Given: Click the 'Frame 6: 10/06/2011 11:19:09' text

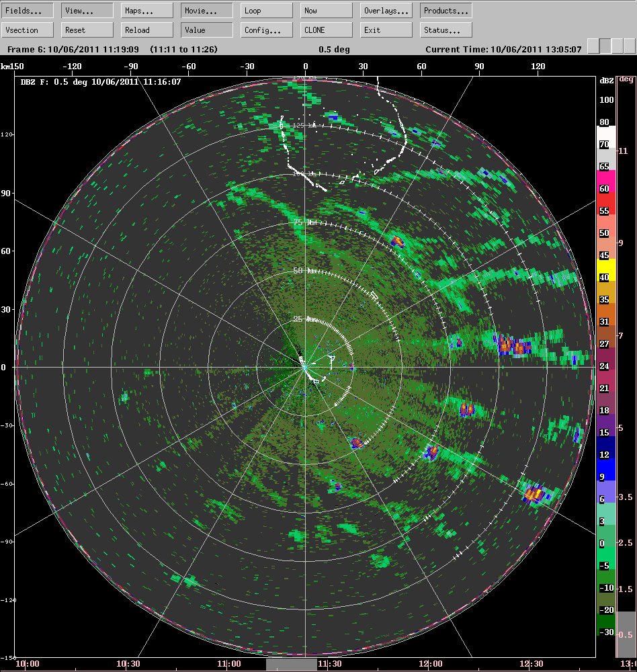Looking at the screenshot, I should pos(73,49).
